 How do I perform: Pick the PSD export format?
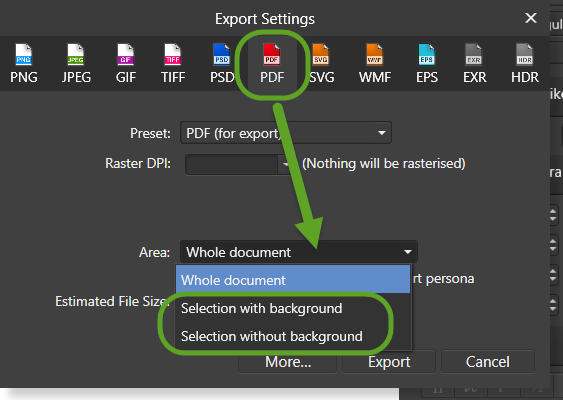click(222, 64)
